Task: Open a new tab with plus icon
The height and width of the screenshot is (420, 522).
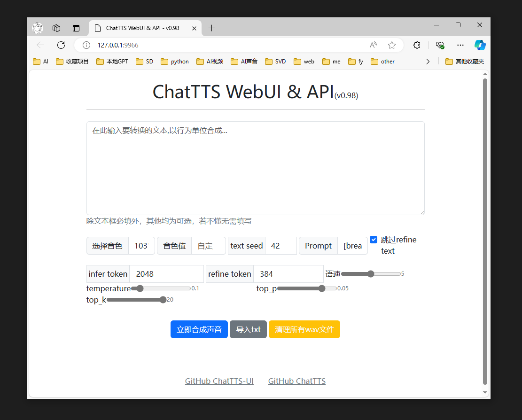Action: (x=211, y=28)
